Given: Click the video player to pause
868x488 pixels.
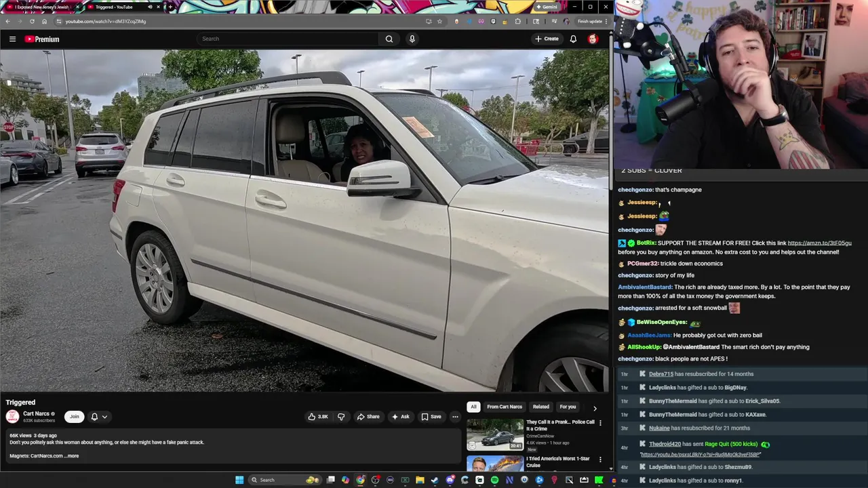Looking at the screenshot, I should (x=304, y=220).
